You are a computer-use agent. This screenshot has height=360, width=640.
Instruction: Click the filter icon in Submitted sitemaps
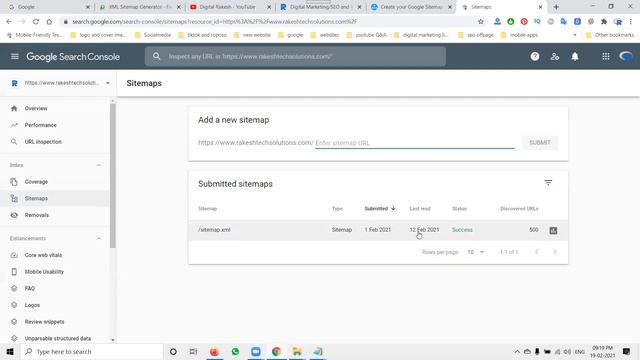pyautogui.click(x=548, y=183)
